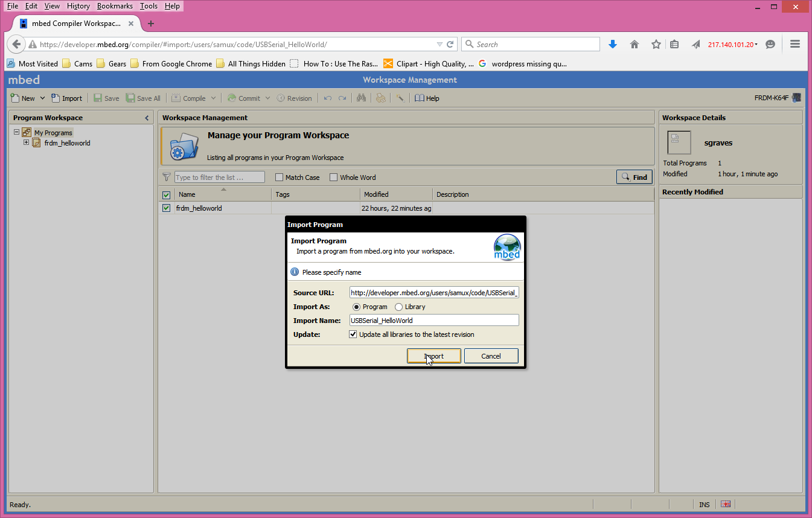
Task: Click the Firefox downloads arrow icon
Action: point(613,44)
